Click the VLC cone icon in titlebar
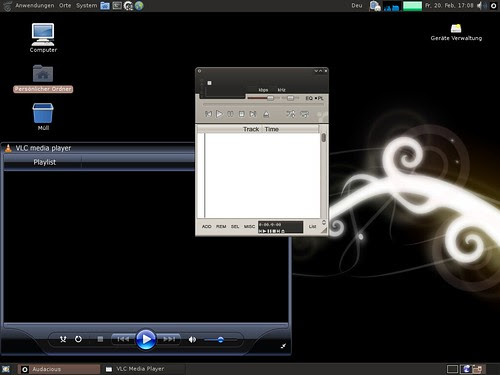The height and width of the screenshot is (375, 500). click(x=8, y=148)
